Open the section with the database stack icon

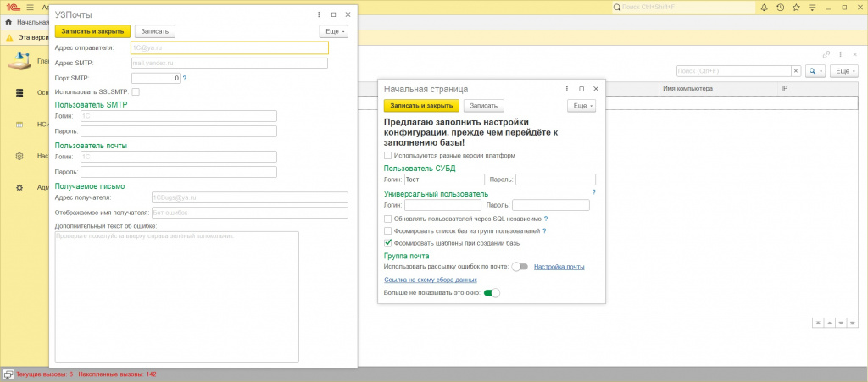click(19, 93)
